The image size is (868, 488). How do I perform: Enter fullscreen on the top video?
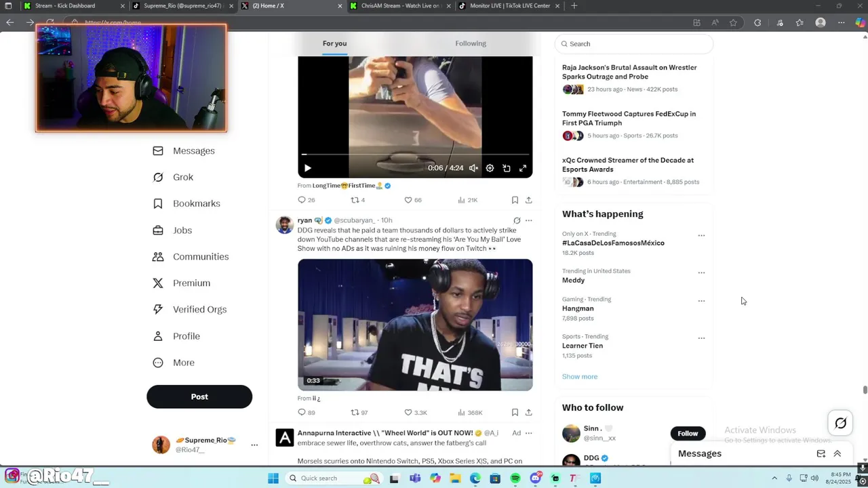pyautogui.click(x=523, y=168)
